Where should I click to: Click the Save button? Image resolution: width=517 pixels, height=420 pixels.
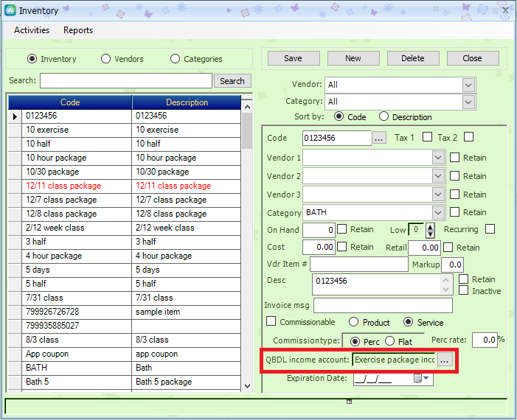(293, 58)
